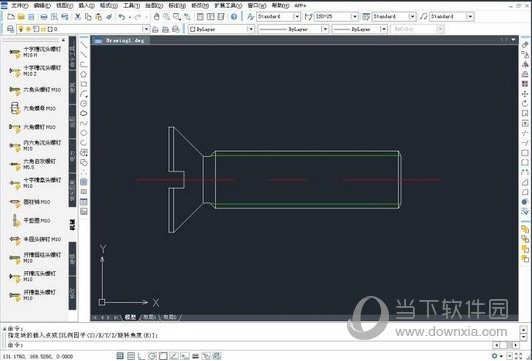
Task: Save the drawing with the Save icon
Action: pos(31,17)
